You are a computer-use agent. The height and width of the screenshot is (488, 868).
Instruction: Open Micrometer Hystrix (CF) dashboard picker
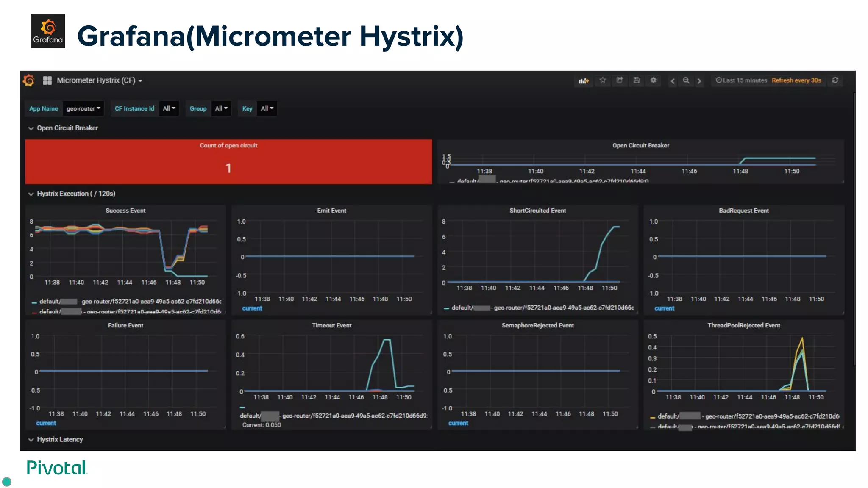(x=100, y=80)
